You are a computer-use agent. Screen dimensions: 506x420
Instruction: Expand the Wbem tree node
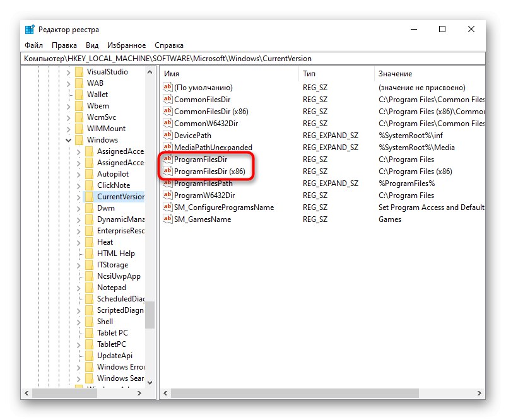[68, 106]
